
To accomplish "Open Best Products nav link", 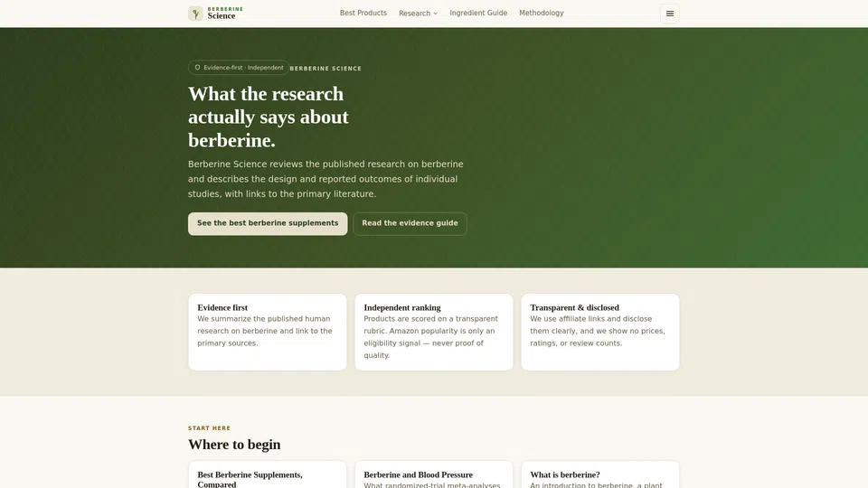I will tap(363, 13).
